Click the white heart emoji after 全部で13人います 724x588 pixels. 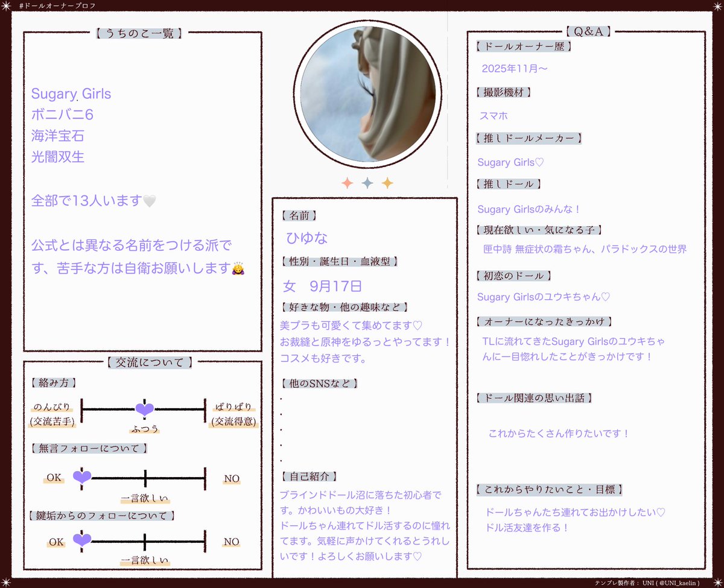(149, 201)
